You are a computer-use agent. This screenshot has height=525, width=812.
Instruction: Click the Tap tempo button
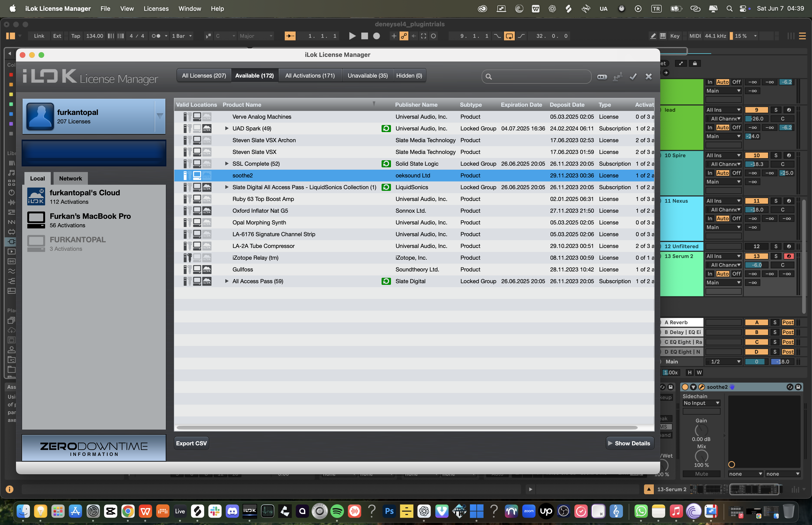point(75,36)
